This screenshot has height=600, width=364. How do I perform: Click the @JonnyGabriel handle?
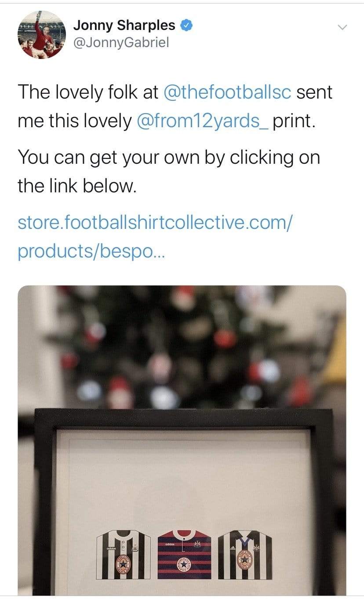point(121,43)
